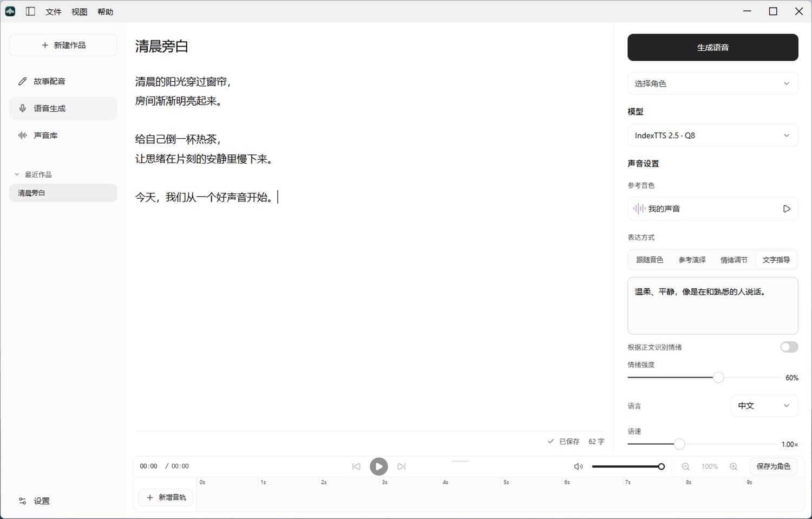Click the 情绪强度 slider handle
Image resolution: width=812 pixels, height=519 pixels.
[x=718, y=378]
